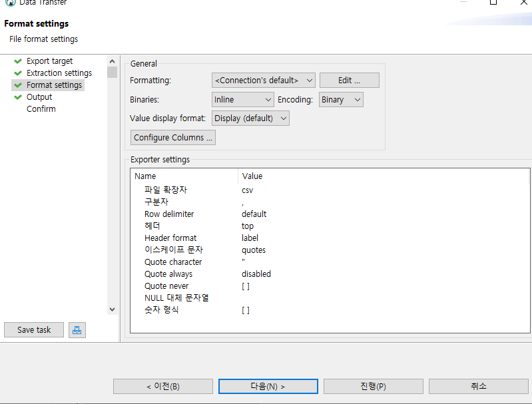Go to Output step

(x=39, y=97)
